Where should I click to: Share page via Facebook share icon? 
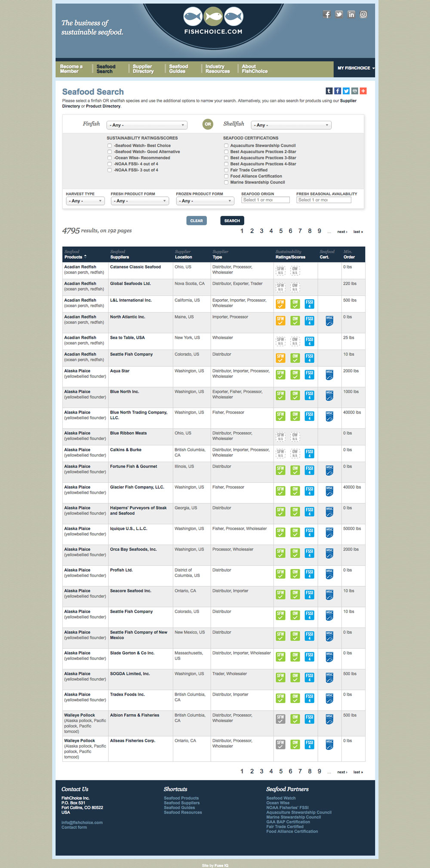pyautogui.click(x=338, y=91)
